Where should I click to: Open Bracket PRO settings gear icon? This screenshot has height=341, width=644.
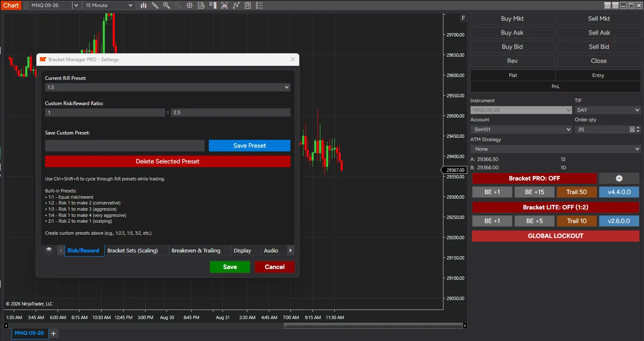(x=619, y=178)
